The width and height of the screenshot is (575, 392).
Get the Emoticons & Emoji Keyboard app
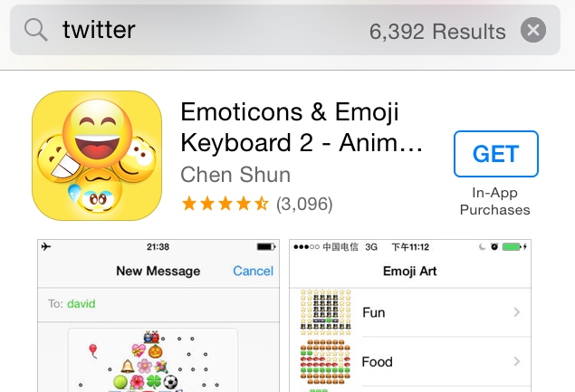(x=496, y=154)
